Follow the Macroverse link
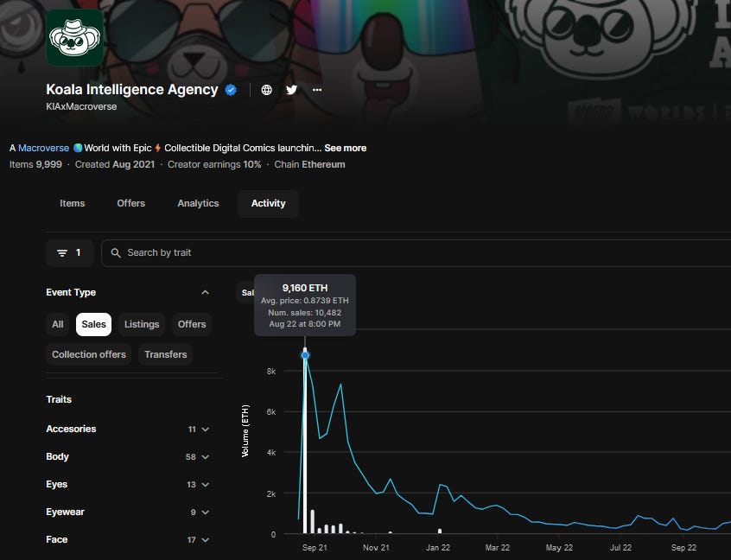Screen dimensions: 731x560 43,148
